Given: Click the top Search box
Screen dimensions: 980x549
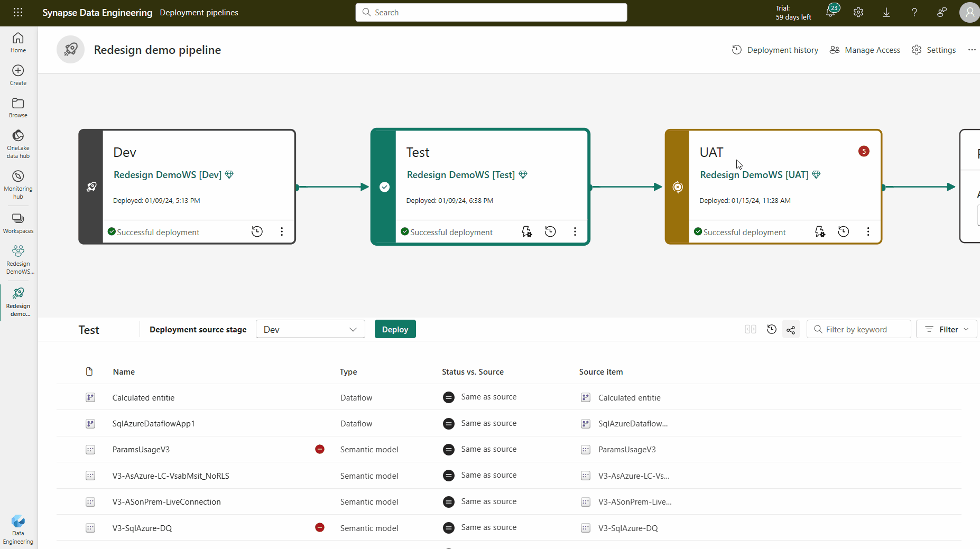Looking at the screenshot, I should point(491,12).
